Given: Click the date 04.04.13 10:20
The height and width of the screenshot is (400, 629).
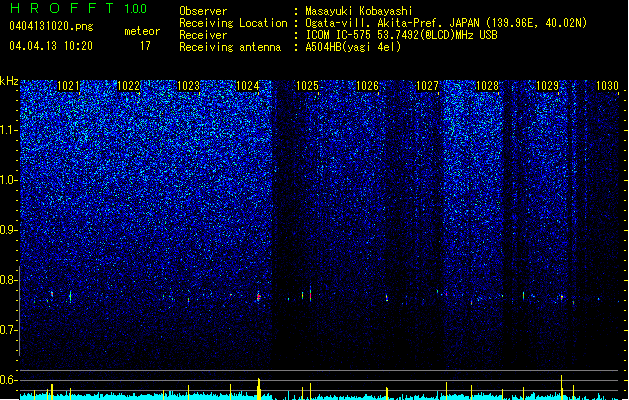Looking at the screenshot, I should [x=51, y=46].
